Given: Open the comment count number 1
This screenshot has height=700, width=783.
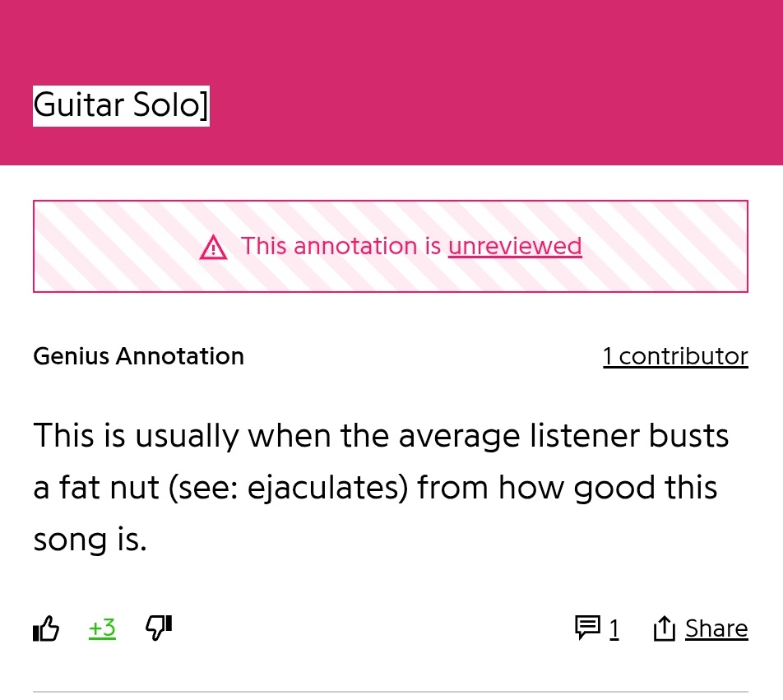Looking at the screenshot, I should pyautogui.click(x=614, y=629).
